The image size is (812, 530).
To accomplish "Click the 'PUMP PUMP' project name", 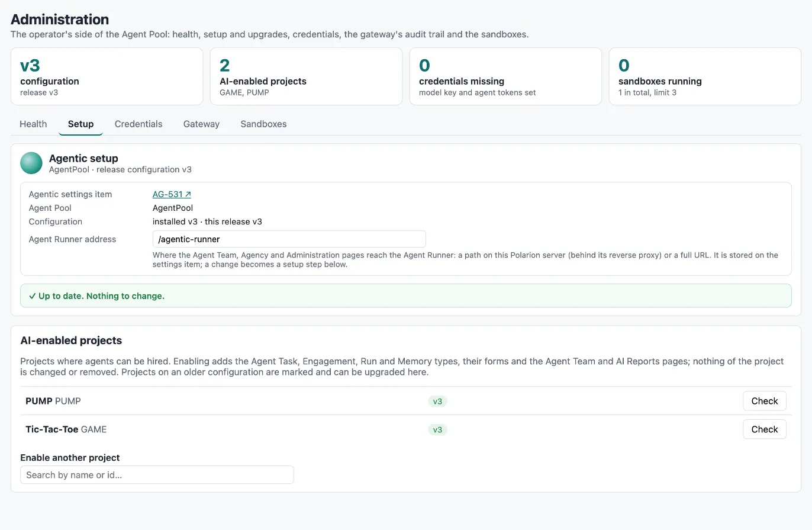I will (x=53, y=401).
